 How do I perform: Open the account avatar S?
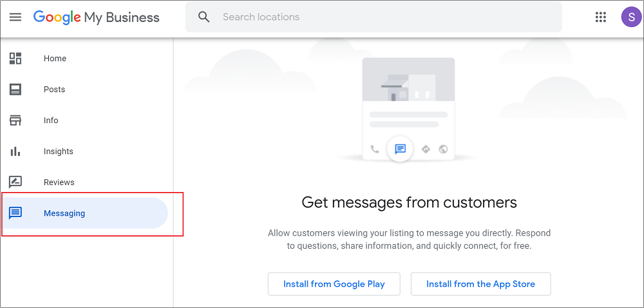tap(631, 17)
